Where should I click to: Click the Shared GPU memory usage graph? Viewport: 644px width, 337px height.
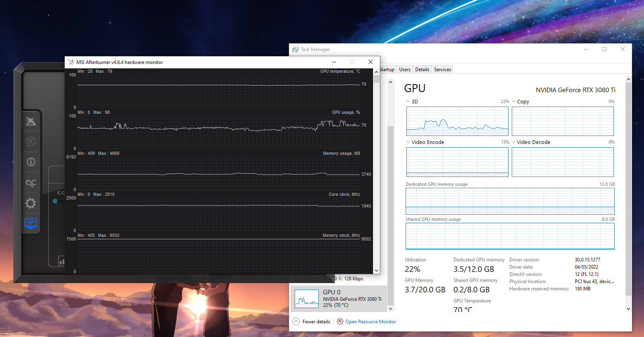pos(510,236)
